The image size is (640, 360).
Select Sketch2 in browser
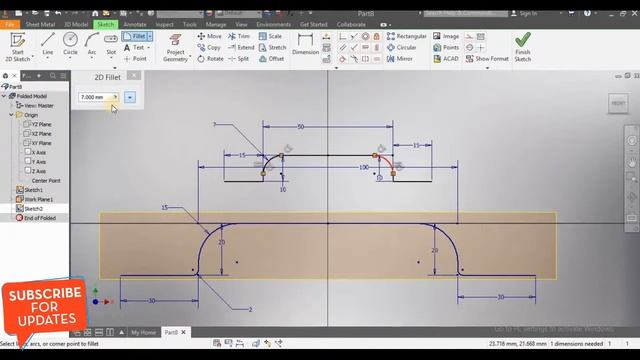point(29,209)
